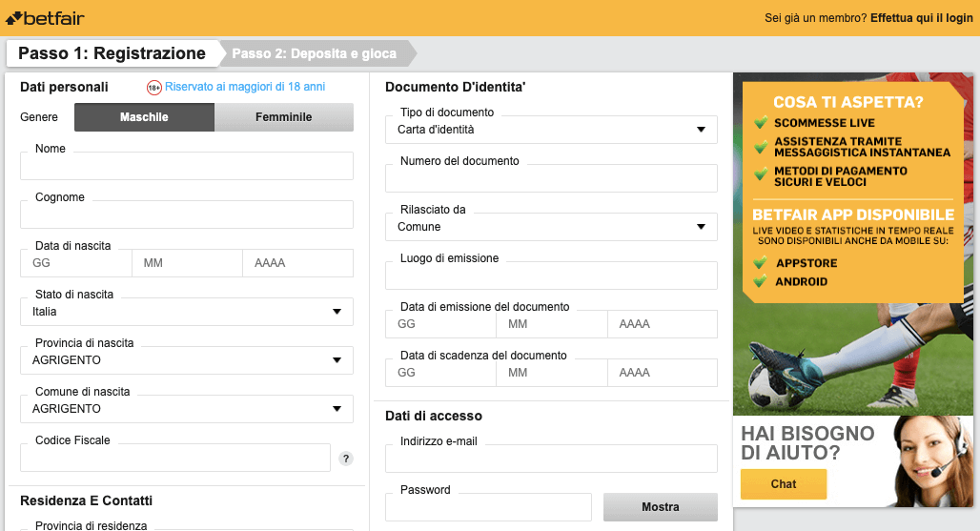This screenshot has width=980, height=531.
Task: Show password with the Mostra button
Action: click(x=660, y=506)
